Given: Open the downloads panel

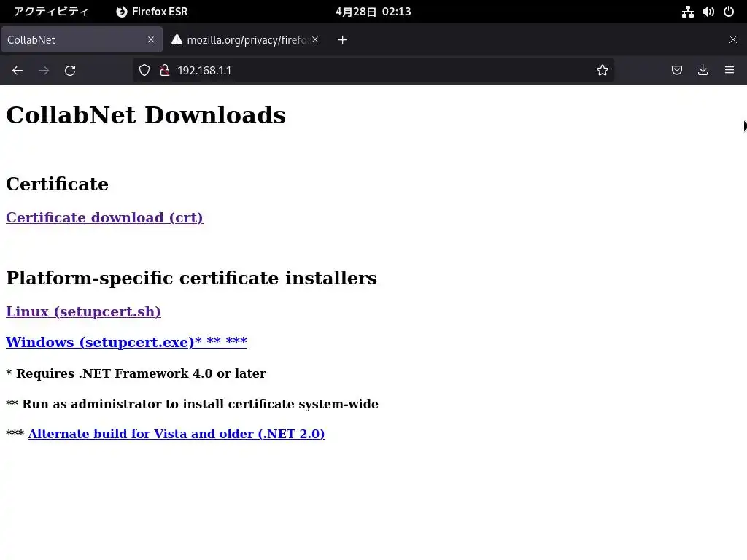Looking at the screenshot, I should coord(703,71).
